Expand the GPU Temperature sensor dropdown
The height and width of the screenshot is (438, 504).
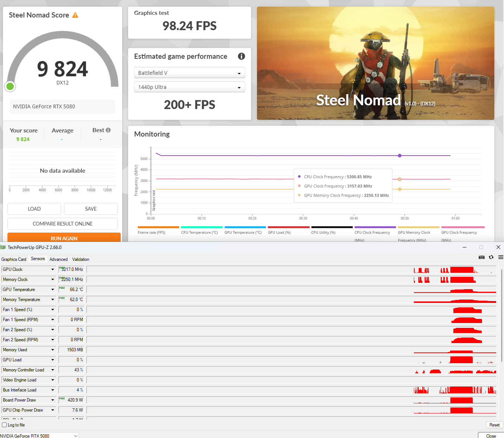pos(53,290)
